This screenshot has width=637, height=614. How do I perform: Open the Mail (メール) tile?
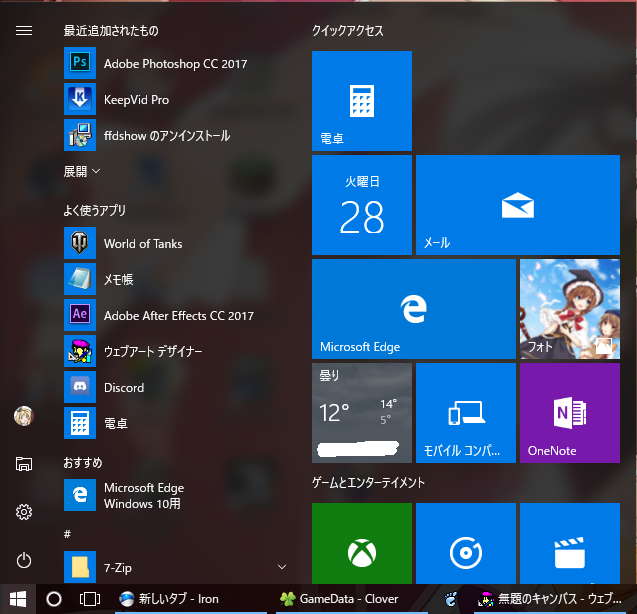click(518, 205)
